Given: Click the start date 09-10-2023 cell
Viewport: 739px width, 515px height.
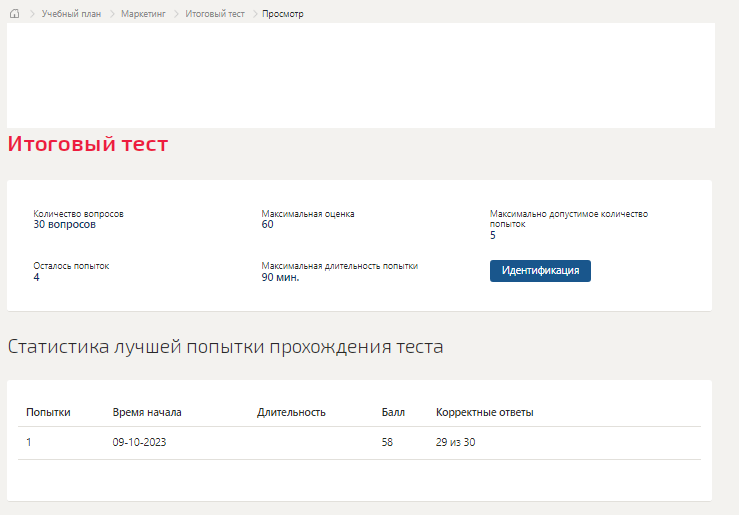Looking at the screenshot, I should pos(140,442).
